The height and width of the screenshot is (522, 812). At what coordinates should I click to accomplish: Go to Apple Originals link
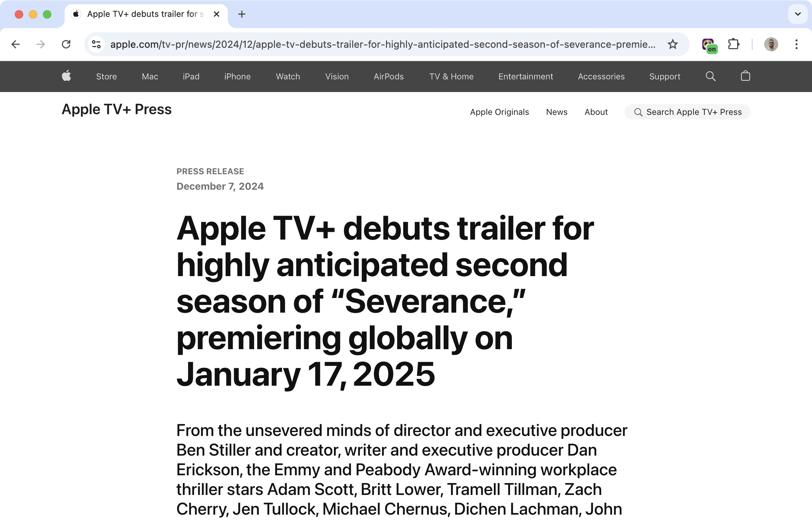[499, 112]
